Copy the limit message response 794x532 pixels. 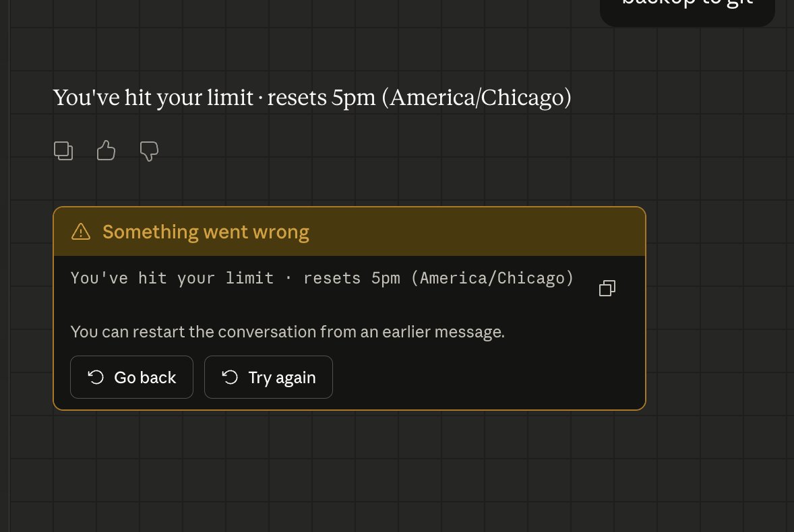point(63,151)
